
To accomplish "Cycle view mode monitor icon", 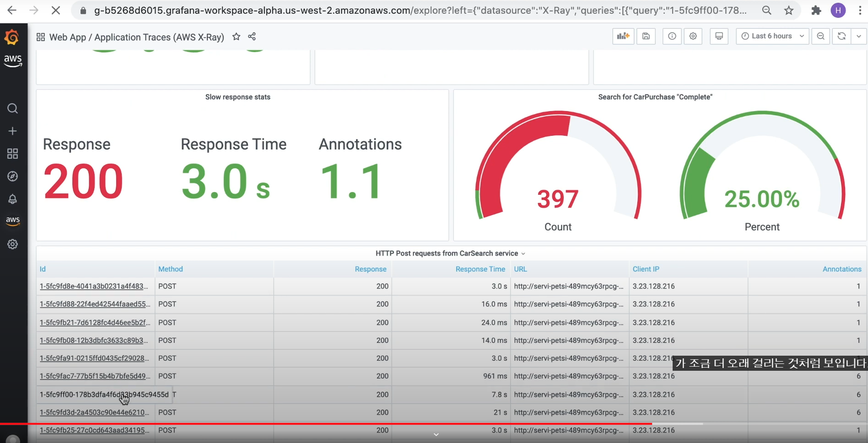I will (719, 36).
